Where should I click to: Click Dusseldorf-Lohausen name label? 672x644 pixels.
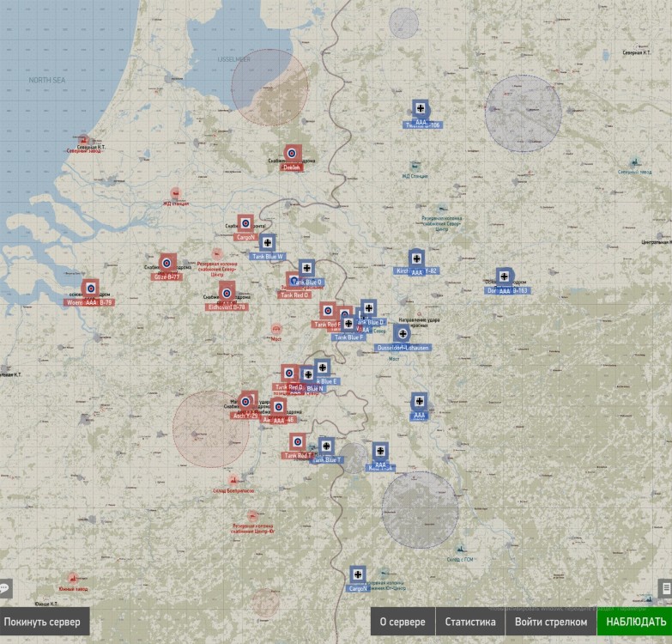click(403, 348)
